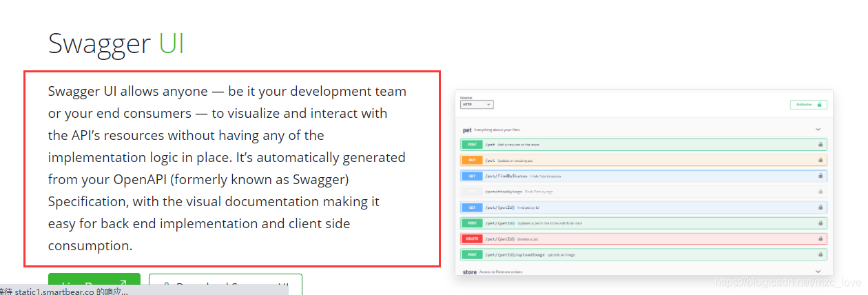Click the lock icon on POST /pet row
Screen dimensions: 868x295
click(x=820, y=145)
